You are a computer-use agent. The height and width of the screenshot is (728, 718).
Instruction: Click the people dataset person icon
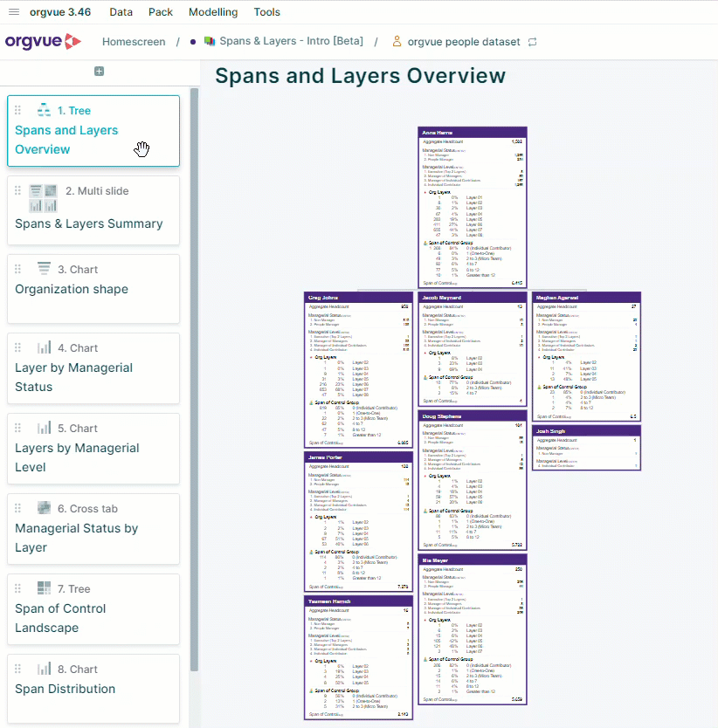click(x=397, y=41)
